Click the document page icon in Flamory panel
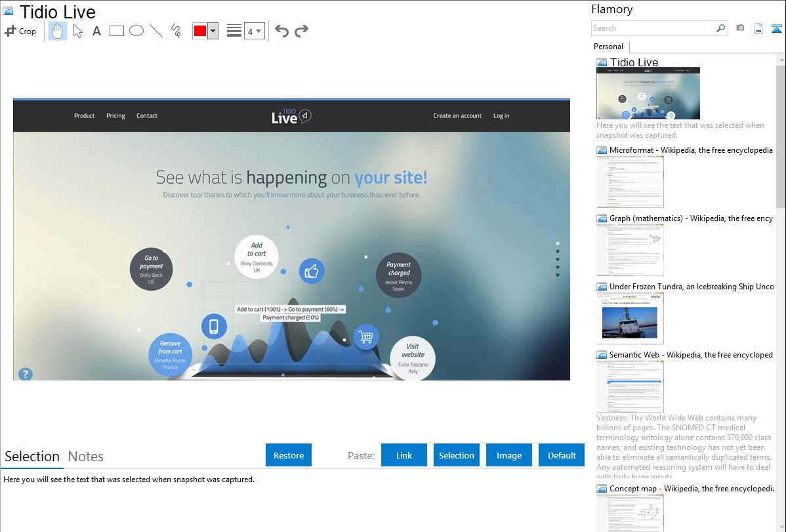786x532 pixels. 758,28
